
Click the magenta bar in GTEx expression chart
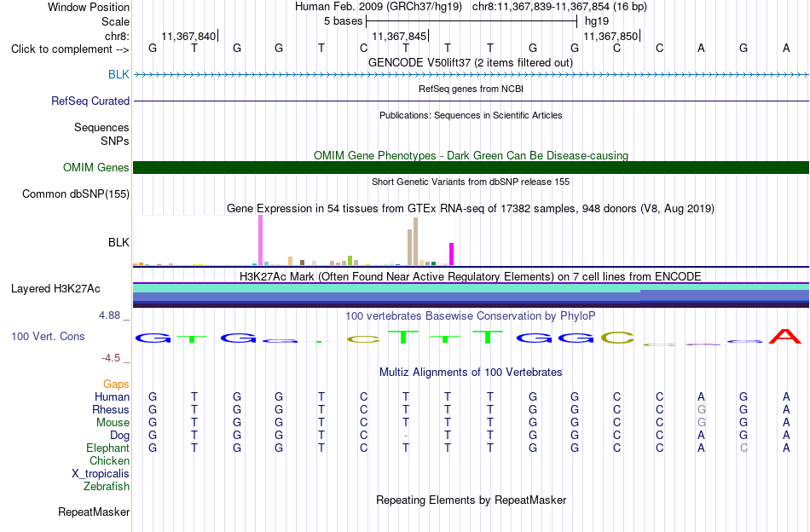452,254
